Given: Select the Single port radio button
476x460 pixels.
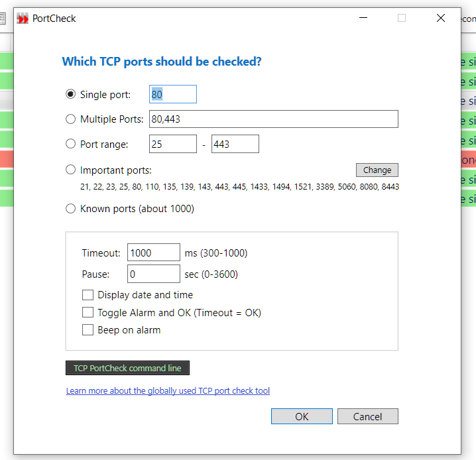Looking at the screenshot, I should pos(70,94).
